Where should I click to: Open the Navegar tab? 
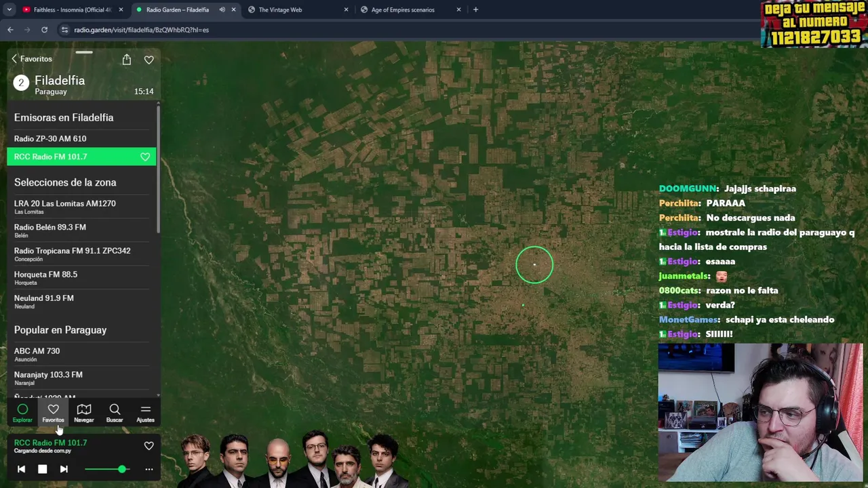84,413
